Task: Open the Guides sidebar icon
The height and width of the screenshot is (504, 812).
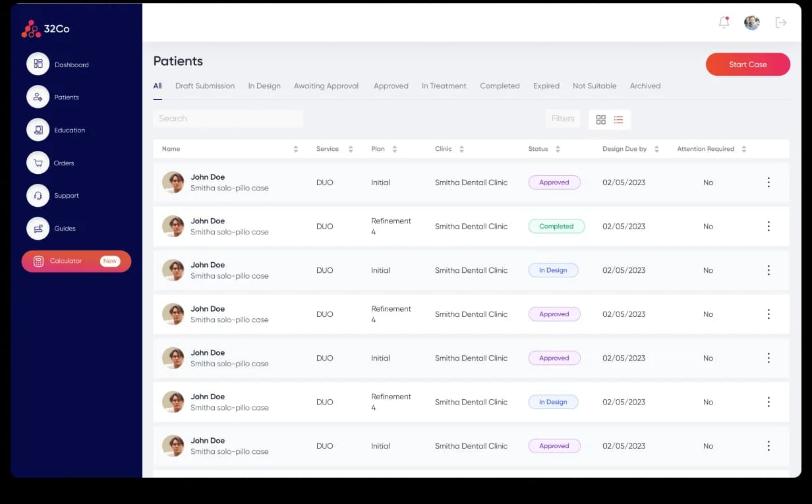Action: point(38,229)
